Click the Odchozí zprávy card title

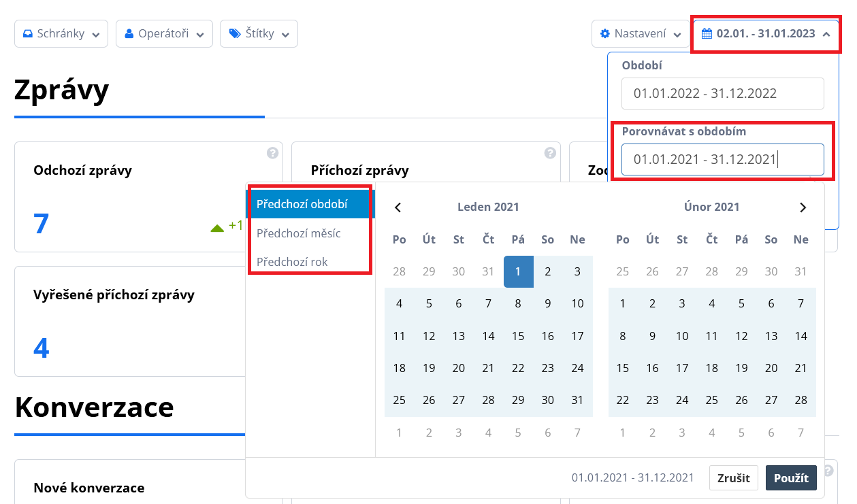(83, 170)
